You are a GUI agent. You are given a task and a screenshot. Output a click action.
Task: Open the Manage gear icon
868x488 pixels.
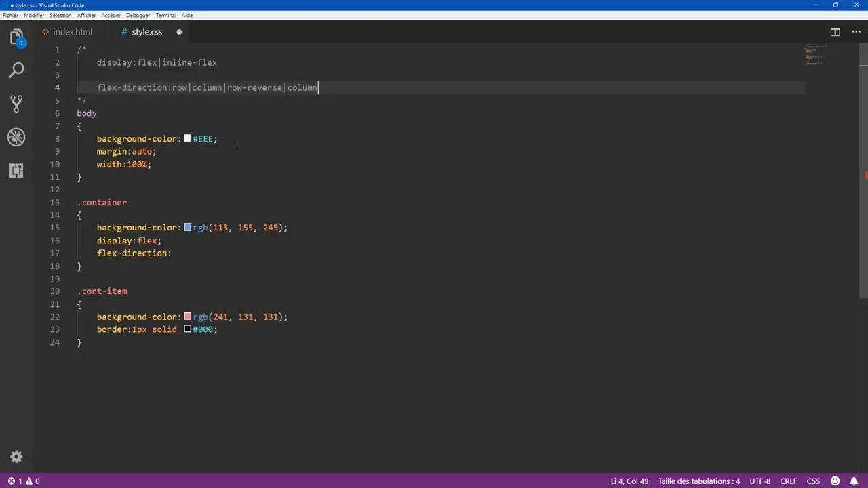click(16, 457)
